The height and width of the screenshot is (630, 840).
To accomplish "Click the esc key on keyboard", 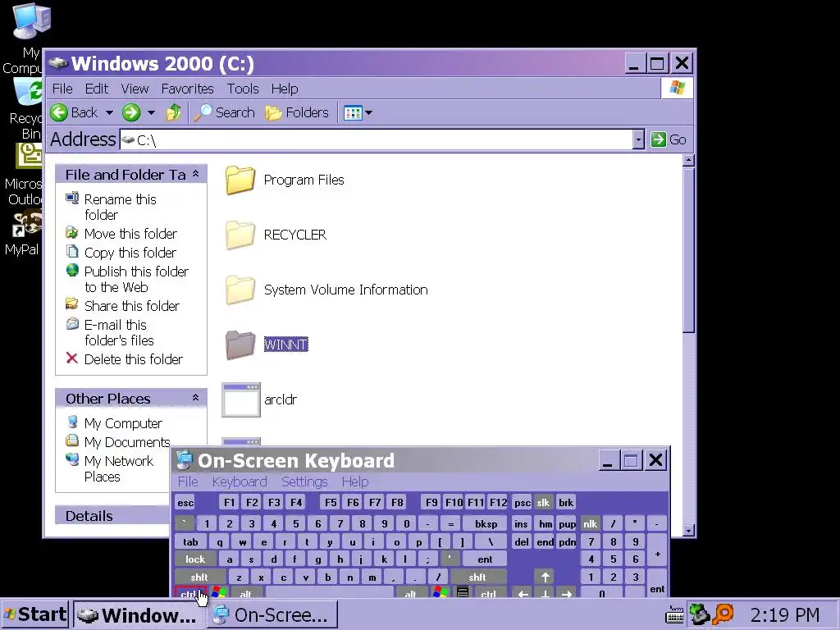I will click(185, 503).
